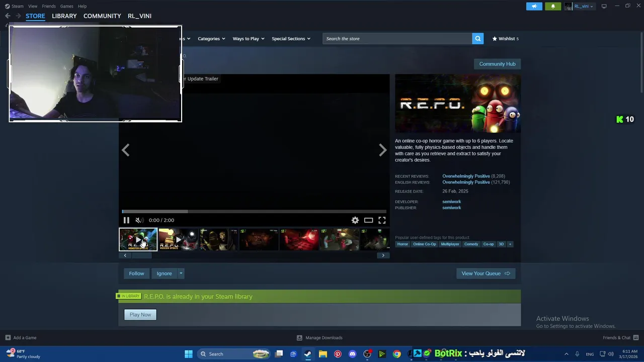
Task: Open Pinterest from the taskbar
Action: click(338, 354)
